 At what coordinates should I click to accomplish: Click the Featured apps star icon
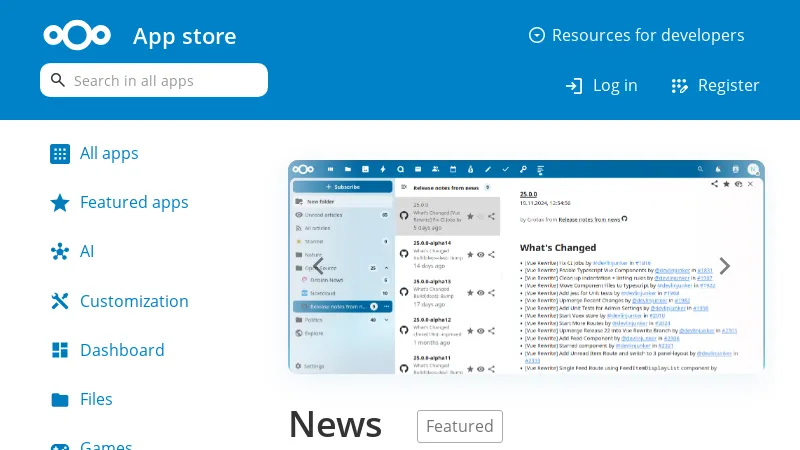pos(60,203)
